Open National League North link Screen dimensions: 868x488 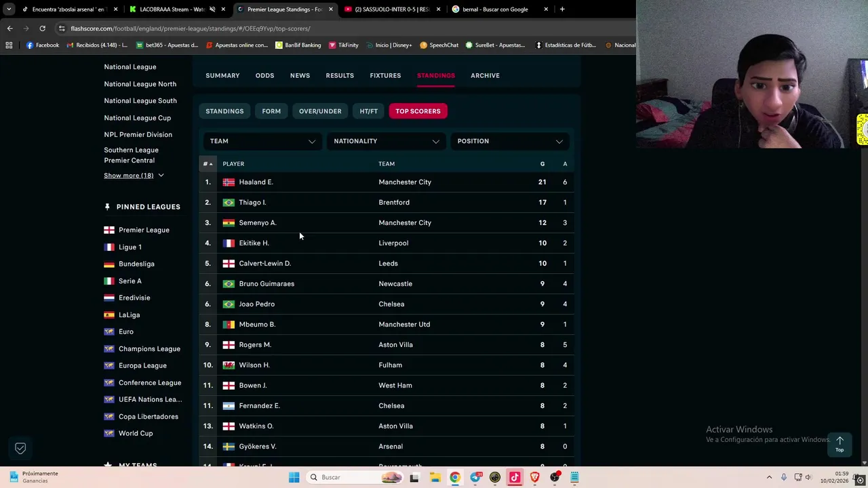(x=140, y=84)
